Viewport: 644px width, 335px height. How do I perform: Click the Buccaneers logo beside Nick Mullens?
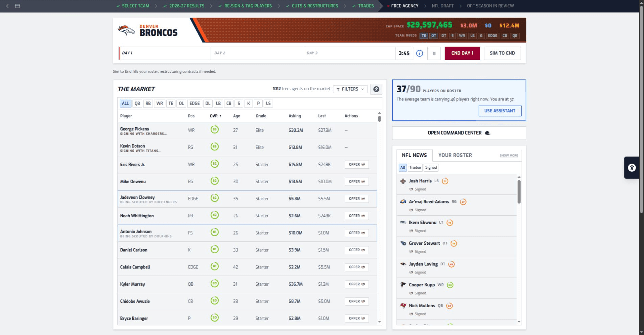(x=403, y=306)
